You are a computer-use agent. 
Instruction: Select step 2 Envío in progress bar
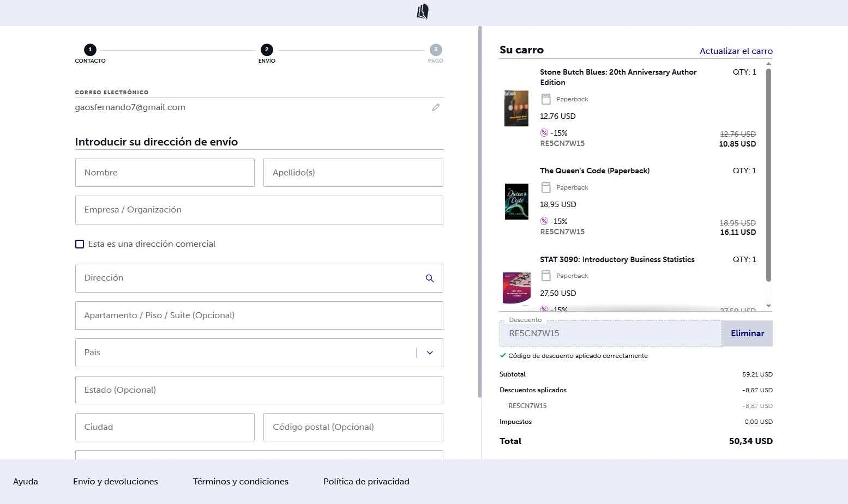coord(267,50)
